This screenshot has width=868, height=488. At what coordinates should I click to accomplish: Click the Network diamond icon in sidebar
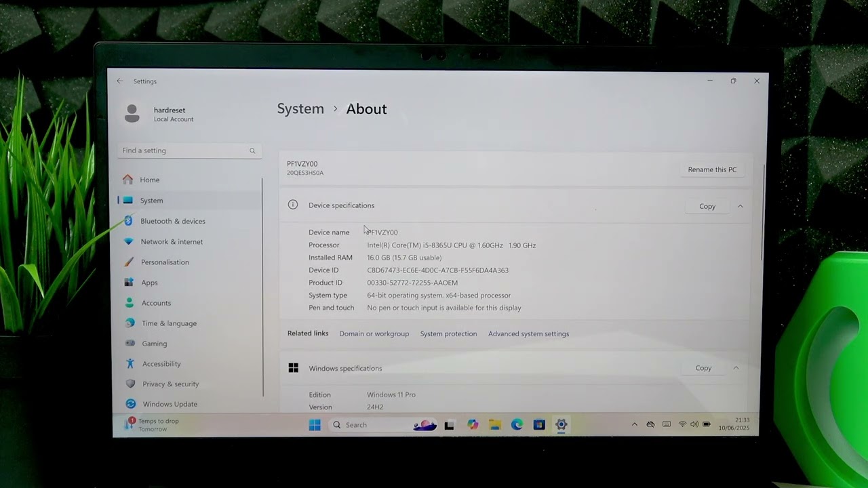pyautogui.click(x=128, y=241)
